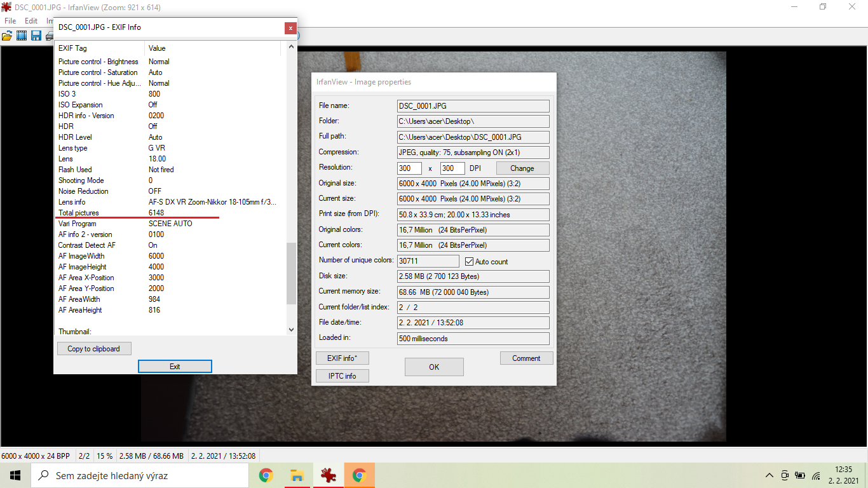Select the Lens info row

[x=170, y=202]
